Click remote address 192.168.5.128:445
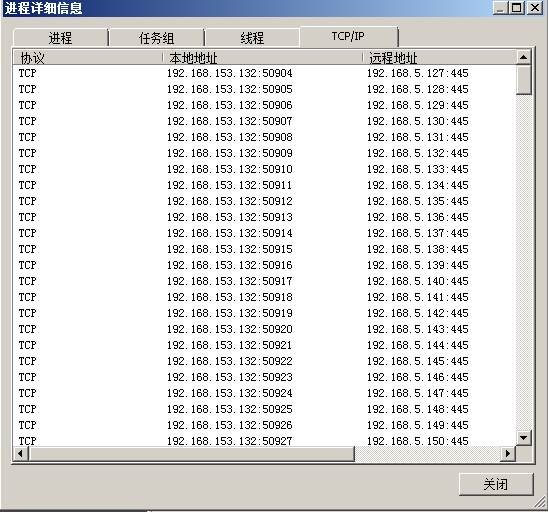This screenshot has height=512, width=548. coord(418,89)
